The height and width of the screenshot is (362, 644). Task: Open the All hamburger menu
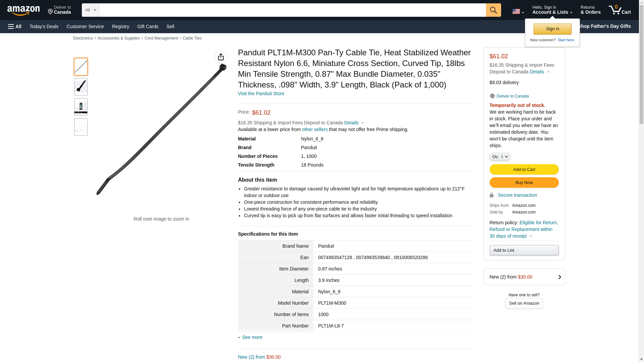coord(15,26)
